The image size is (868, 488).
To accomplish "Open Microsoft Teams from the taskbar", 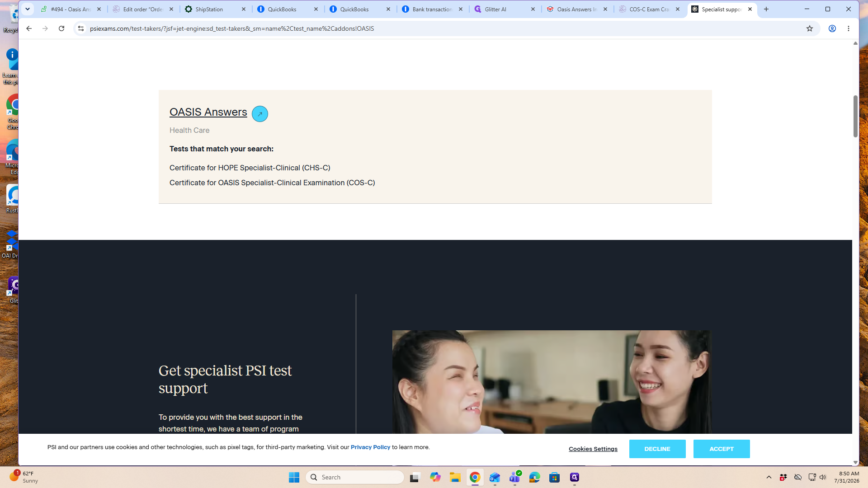I will tap(514, 477).
